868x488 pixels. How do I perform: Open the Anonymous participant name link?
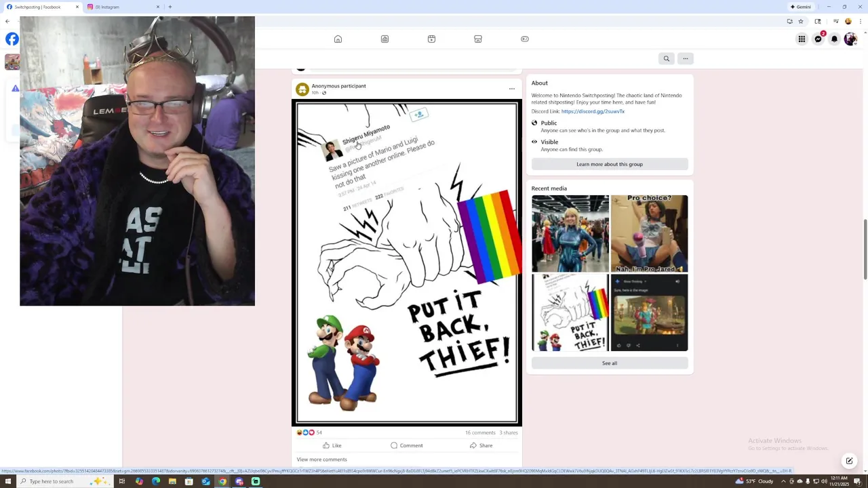338,86
